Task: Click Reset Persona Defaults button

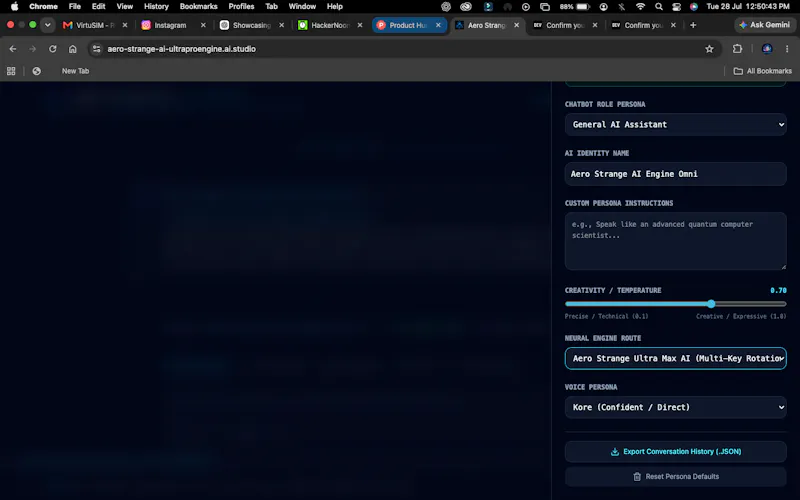Action: (x=676, y=477)
